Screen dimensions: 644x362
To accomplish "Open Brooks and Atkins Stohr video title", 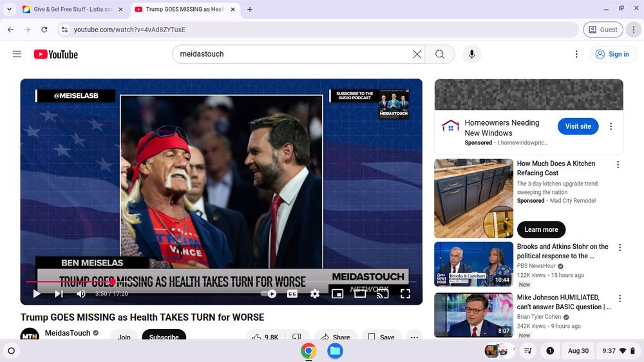I will click(x=562, y=251).
